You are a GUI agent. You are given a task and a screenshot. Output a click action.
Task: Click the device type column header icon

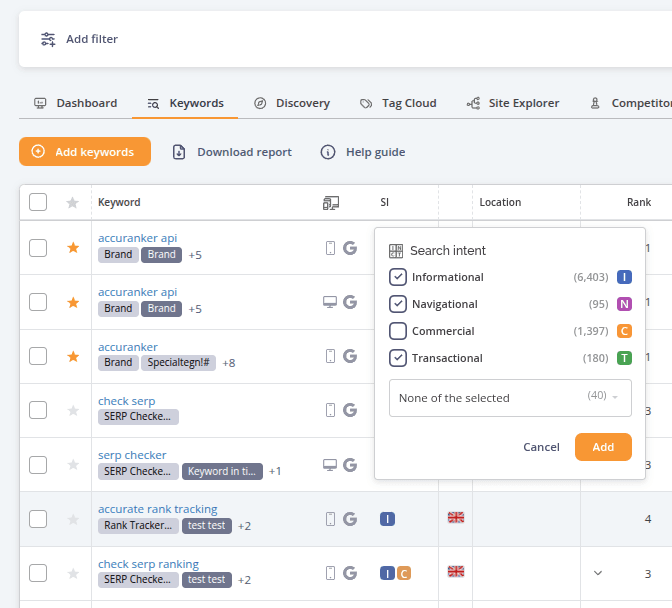click(x=330, y=203)
